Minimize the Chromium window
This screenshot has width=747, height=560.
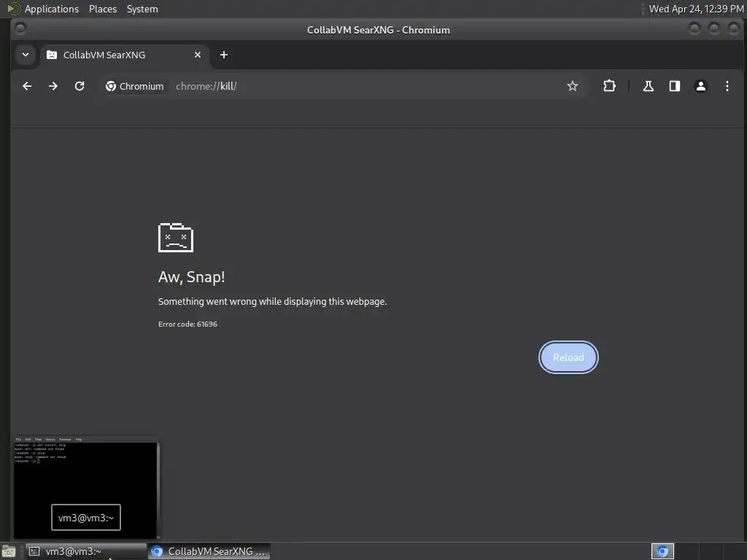click(x=694, y=29)
